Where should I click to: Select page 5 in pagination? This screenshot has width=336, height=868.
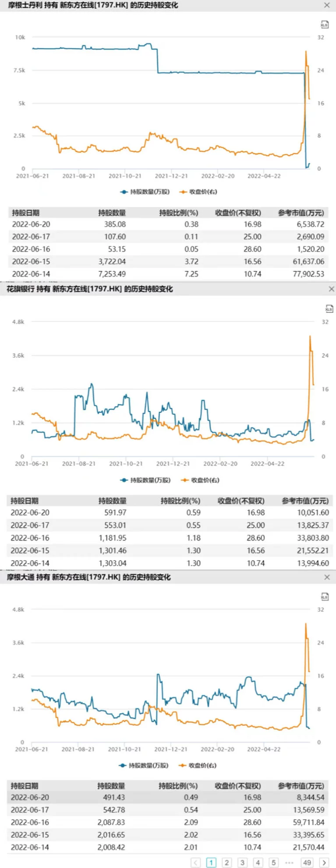tap(273, 863)
